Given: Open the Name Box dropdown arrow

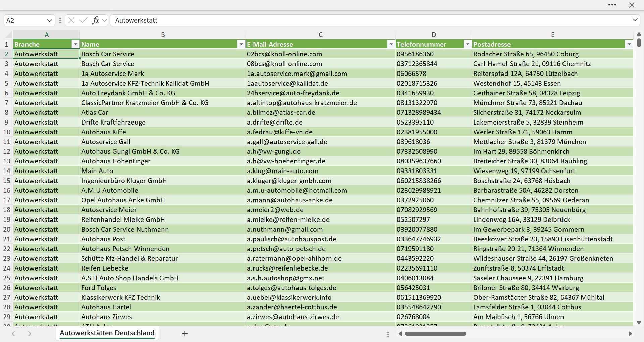Looking at the screenshot, I should 50,20.
